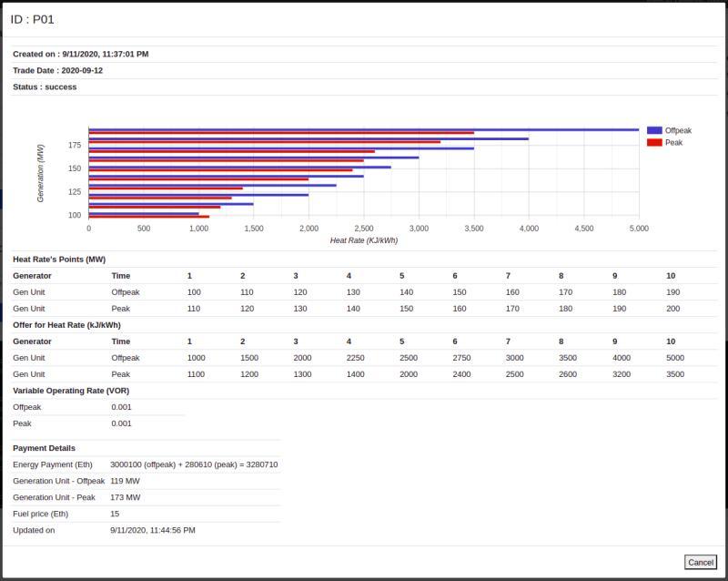728x581 pixels.
Task: Click 'Payment Details' heading
Action: pos(44,448)
